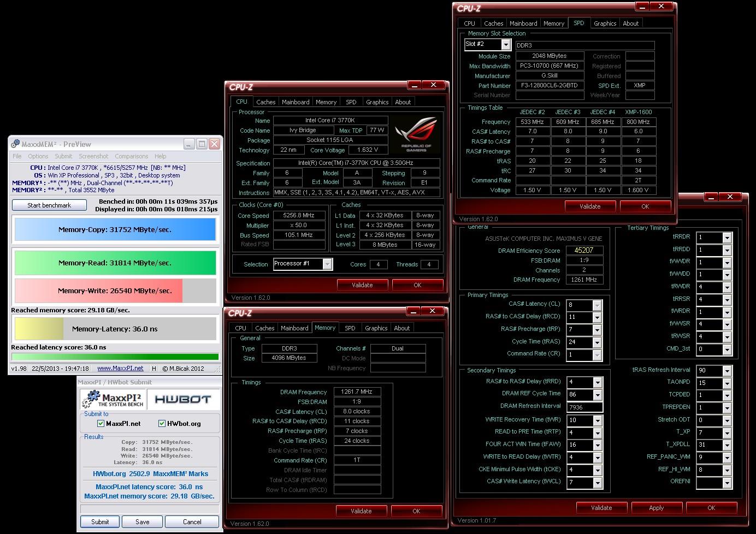Switch to Caches tab in CPU tab window
Screen dimensions: 756x534
coord(266,102)
